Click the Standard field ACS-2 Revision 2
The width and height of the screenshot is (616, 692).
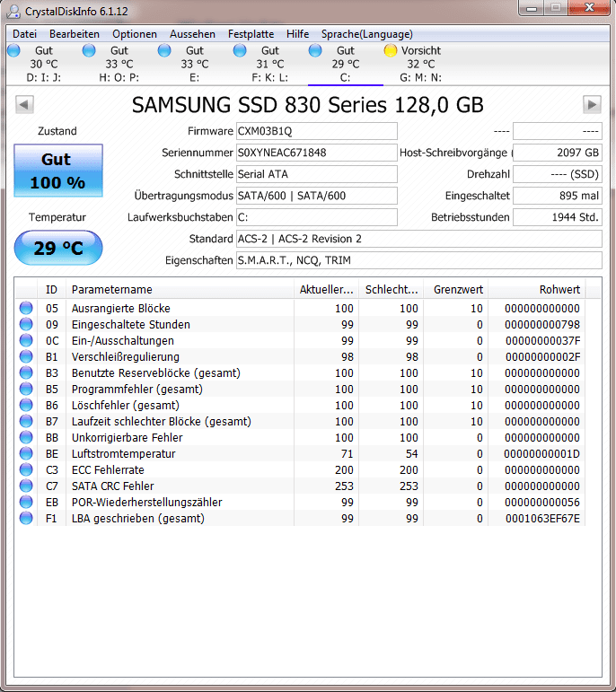[419, 240]
